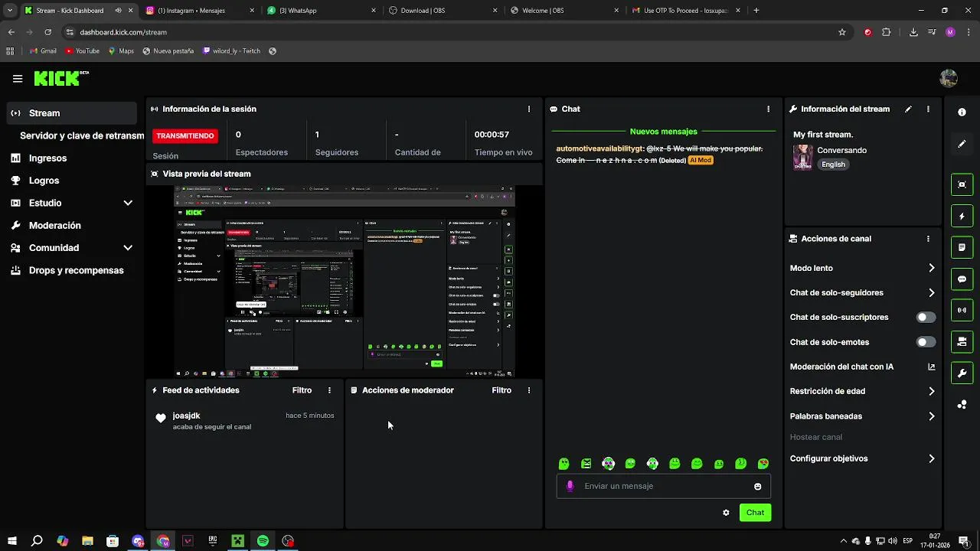Screen dimensions: 980x551
Task: Open Palabras baneadas options
Action: point(862,416)
